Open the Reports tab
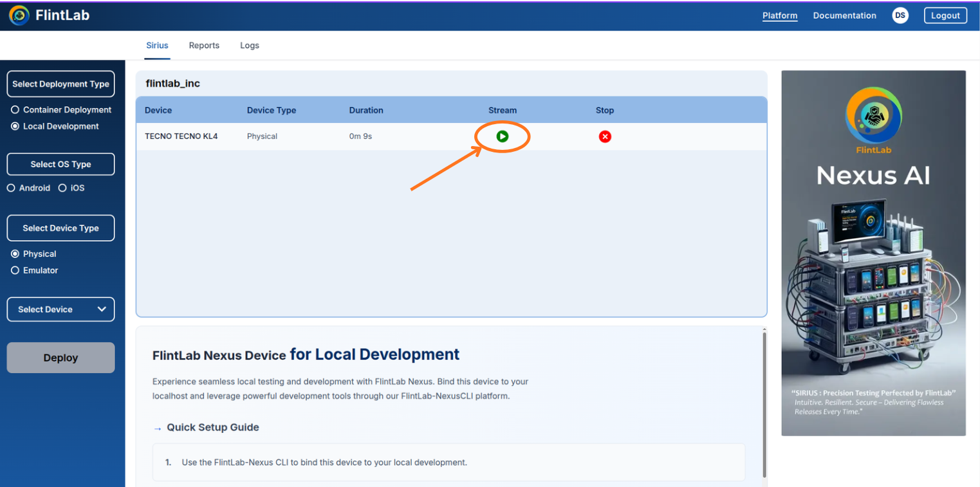This screenshot has width=980, height=487. point(204,46)
